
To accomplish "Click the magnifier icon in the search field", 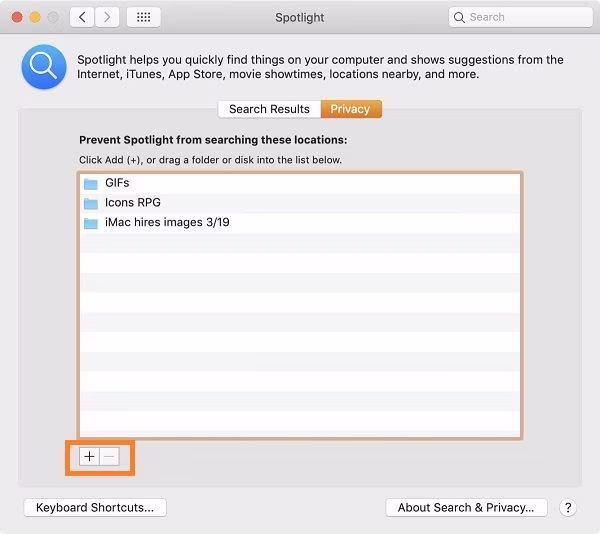I will point(459,17).
